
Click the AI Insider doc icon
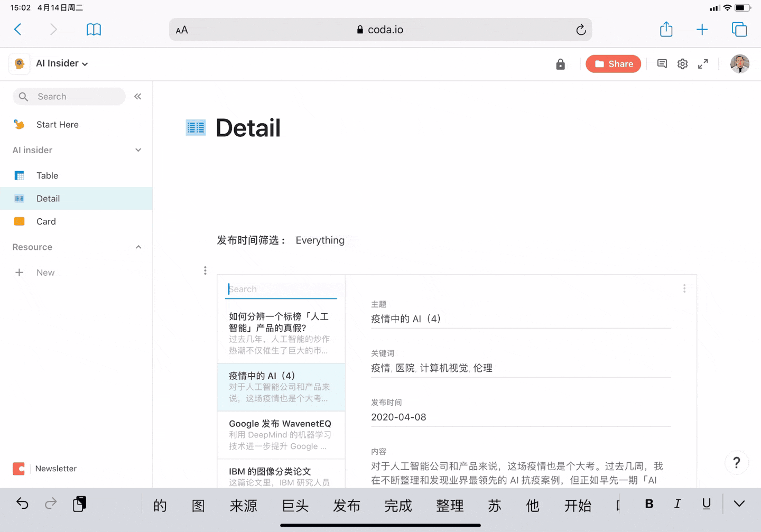click(x=20, y=63)
